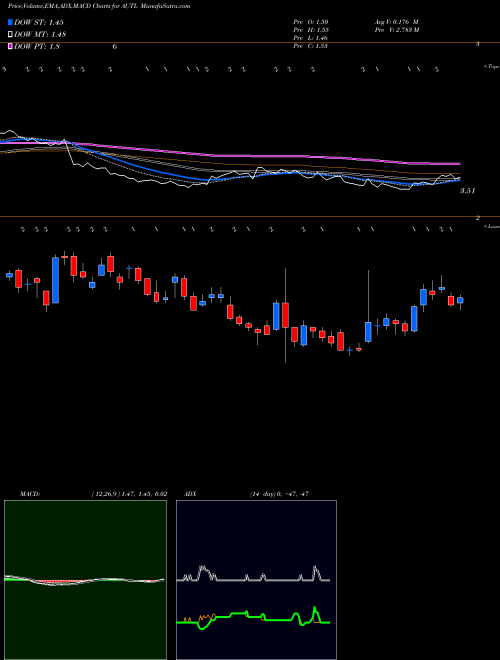The width and height of the screenshot is (500, 660).
Task: Click the axis label 2 on lower line
Action: click(478, 218)
